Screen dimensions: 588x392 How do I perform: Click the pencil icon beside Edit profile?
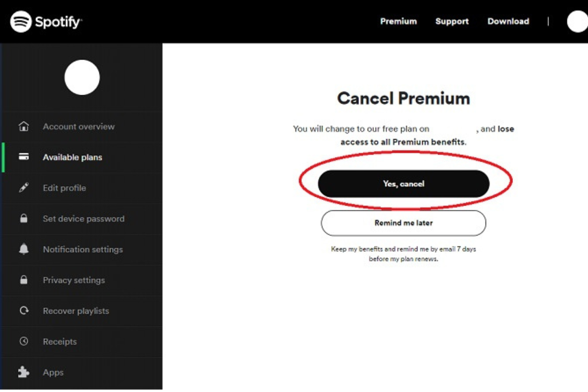[x=24, y=187]
